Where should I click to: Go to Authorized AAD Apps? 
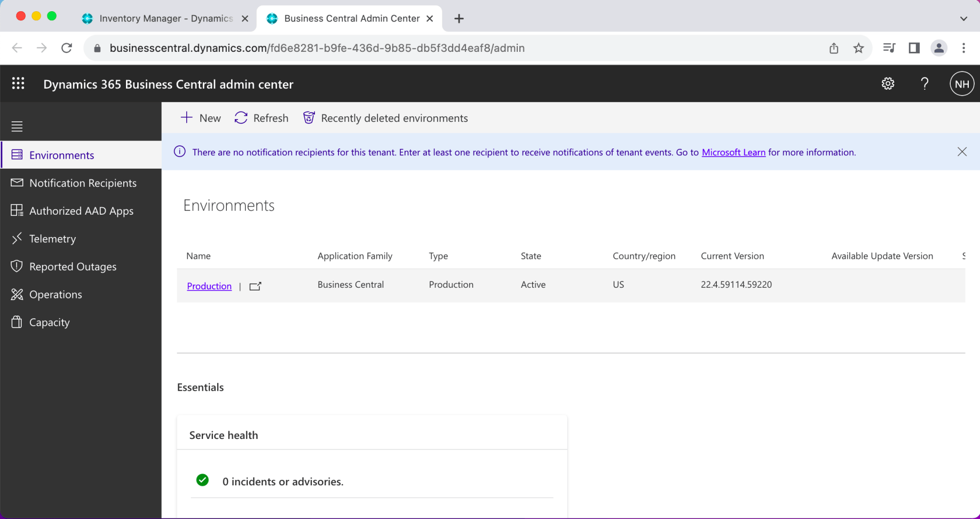(81, 211)
